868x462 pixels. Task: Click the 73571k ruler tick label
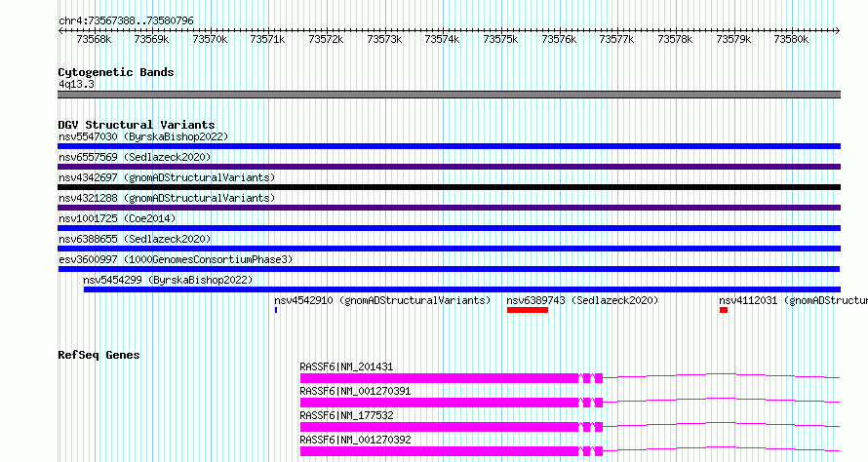pos(267,39)
